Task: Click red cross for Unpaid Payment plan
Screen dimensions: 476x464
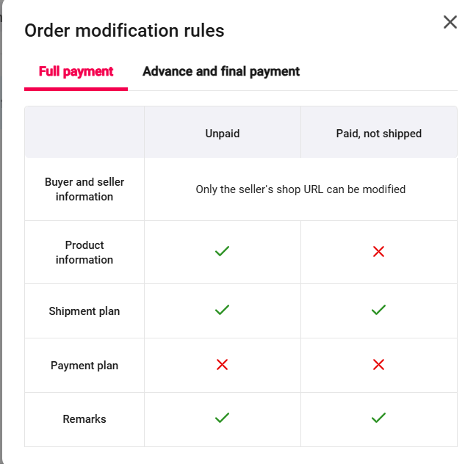Action: [x=223, y=365]
